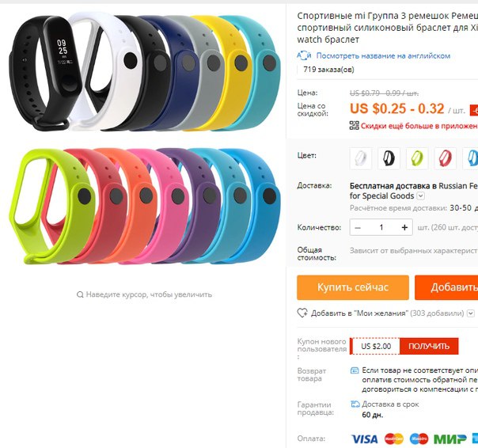Viewport: 478px width, 448px height.
Task: Click the MasterCard payment logo
Action: tap(394, 439)
